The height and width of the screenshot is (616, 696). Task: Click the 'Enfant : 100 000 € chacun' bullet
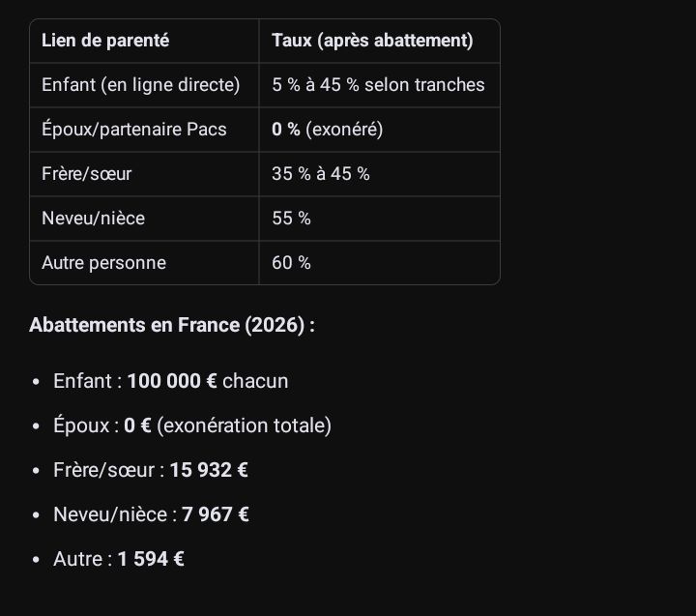tap(170, 381)
